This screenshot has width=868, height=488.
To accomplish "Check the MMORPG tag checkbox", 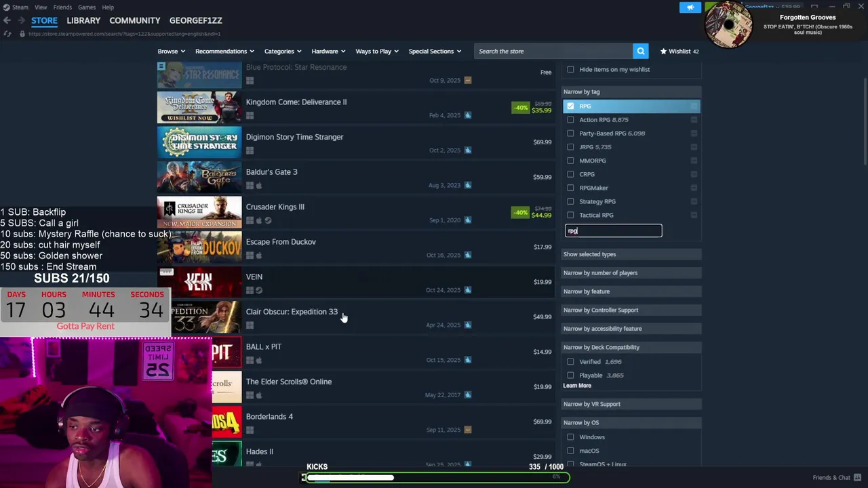I will coord(570,161).
